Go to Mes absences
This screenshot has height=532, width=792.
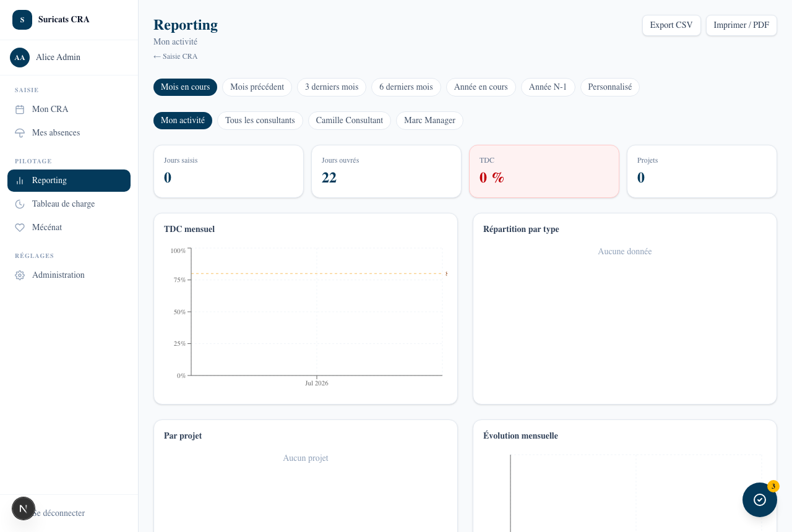[x=69, y=133]
